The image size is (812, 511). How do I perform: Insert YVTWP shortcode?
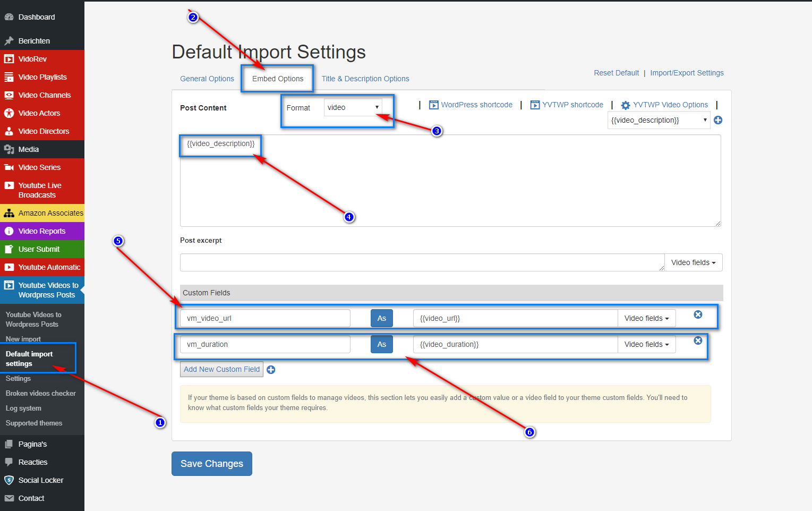click(x=567, y=105)
